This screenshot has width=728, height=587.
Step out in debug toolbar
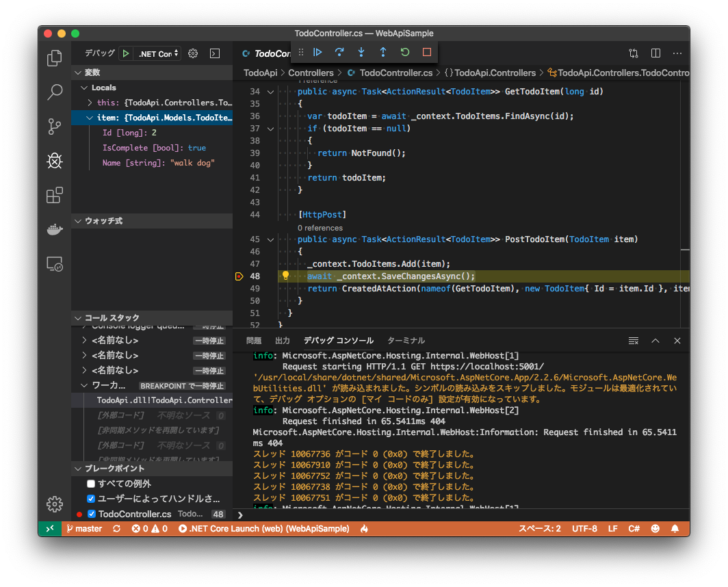383,52
